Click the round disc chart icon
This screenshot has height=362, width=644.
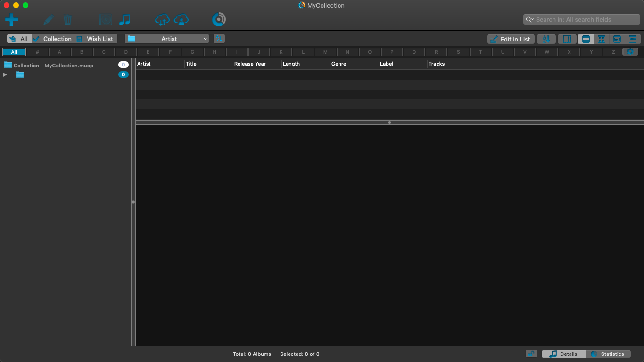219,20
